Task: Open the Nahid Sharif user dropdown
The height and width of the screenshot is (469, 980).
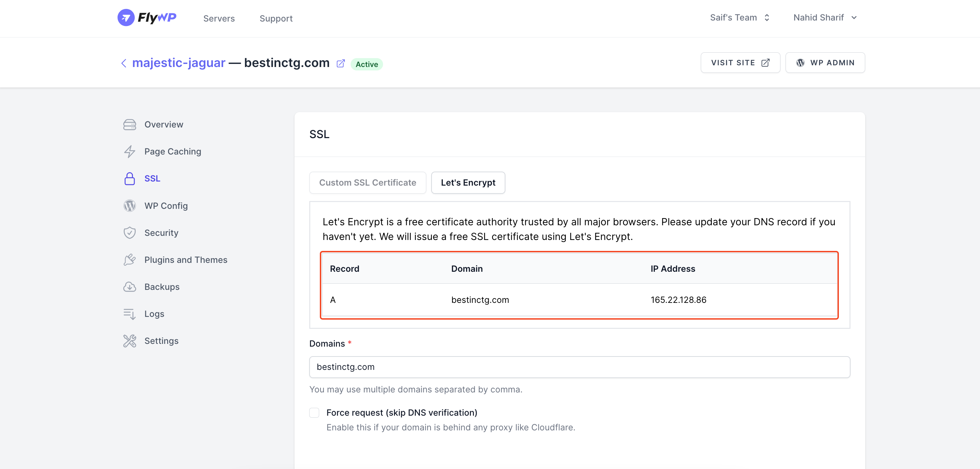Action: pyautogui.click(x=825, y=17)
